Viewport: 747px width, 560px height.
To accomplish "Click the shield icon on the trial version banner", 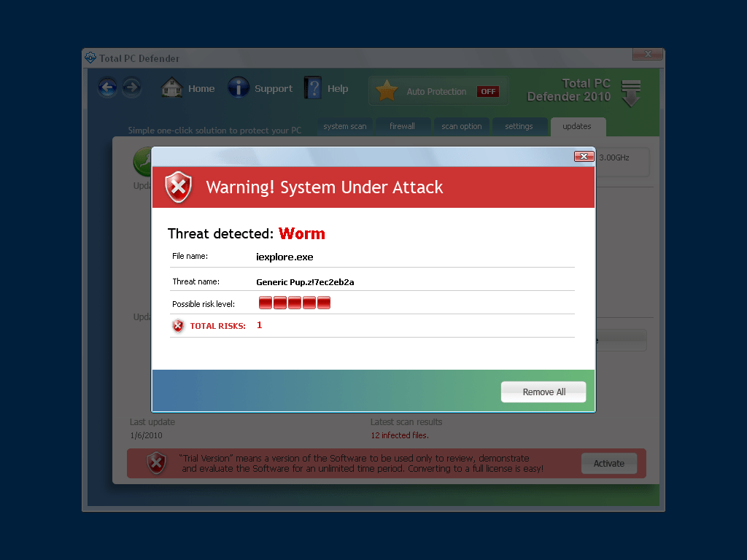I will 156,463.
